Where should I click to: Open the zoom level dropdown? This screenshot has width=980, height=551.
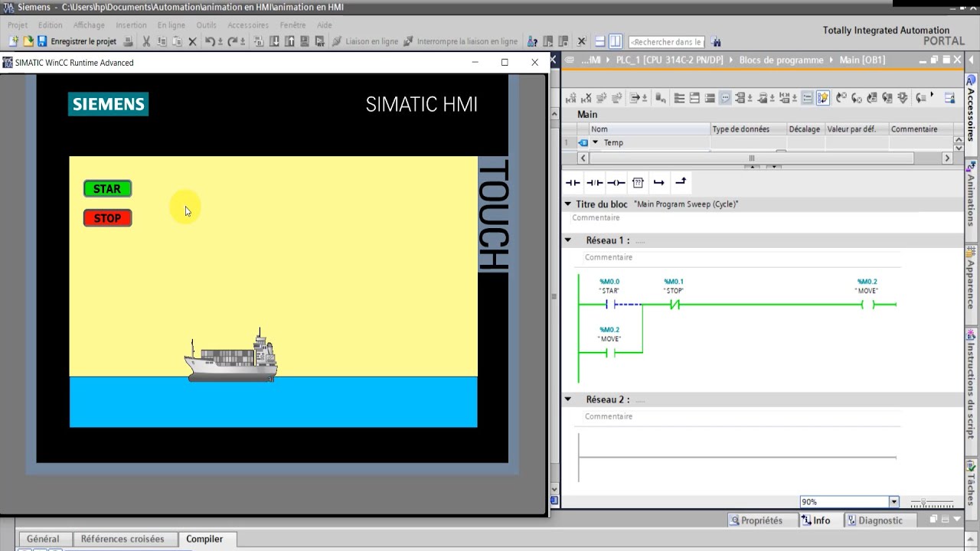(x=893, y=502)
